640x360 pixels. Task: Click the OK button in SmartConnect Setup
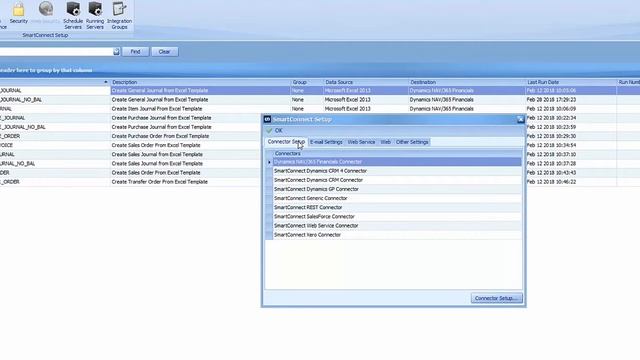click(274, 131)
